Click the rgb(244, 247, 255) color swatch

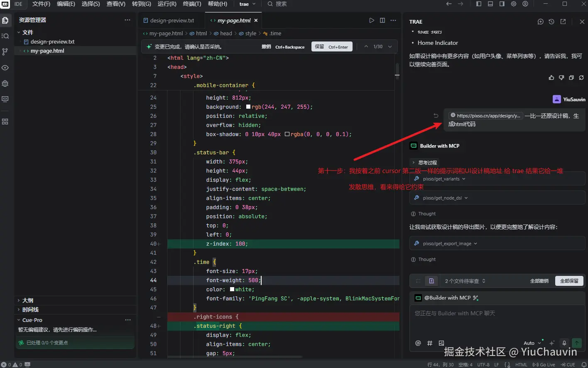pos(248,107)
